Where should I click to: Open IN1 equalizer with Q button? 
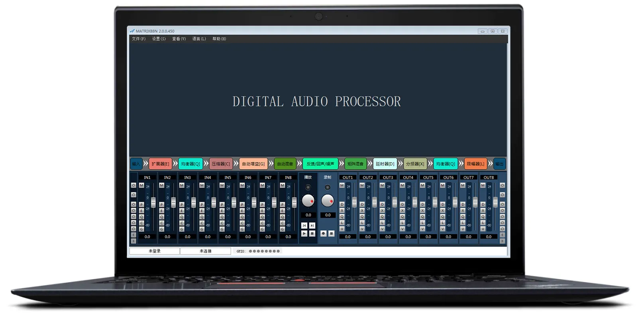[x=141, y=217]
